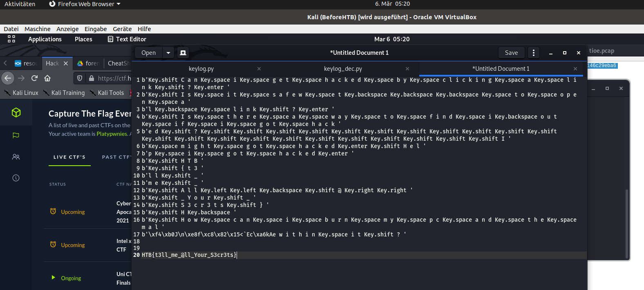Open the Maschine menu in VirtualBox
Screen dimensions: 644x290
(x=38, y=29)
